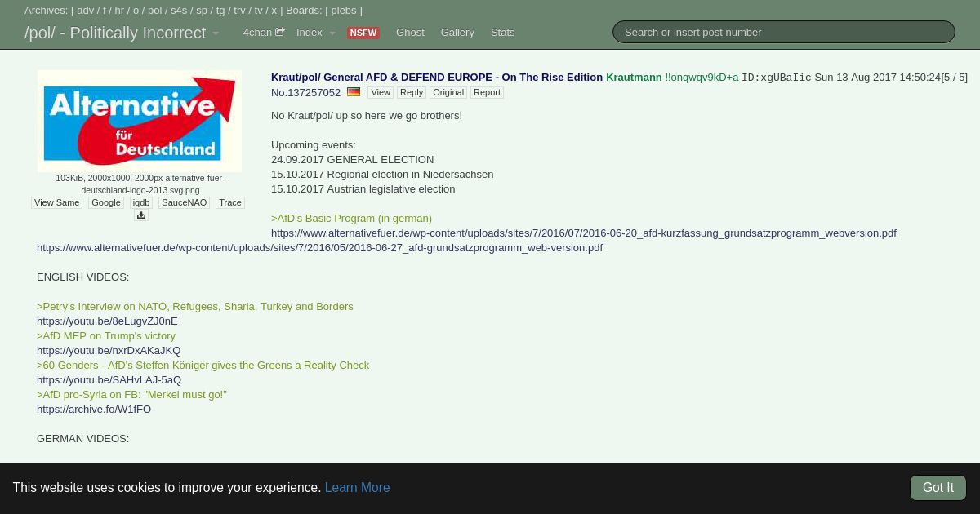Open the archive.fo/W1fFO link
980x514 pixels.
coord(94,409)
